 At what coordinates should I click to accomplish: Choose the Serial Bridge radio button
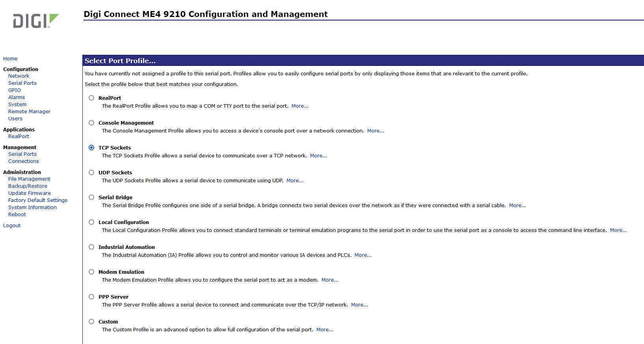coord(91,197)
